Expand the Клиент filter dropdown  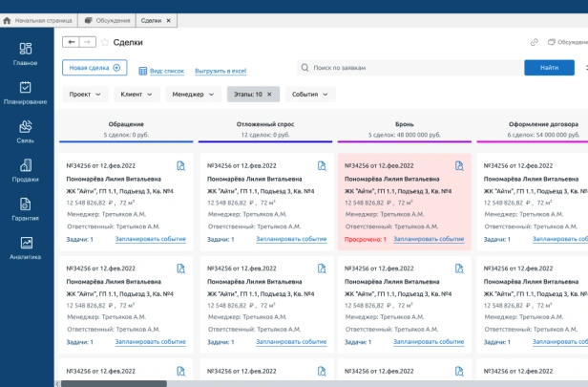(x=136, y=94)
